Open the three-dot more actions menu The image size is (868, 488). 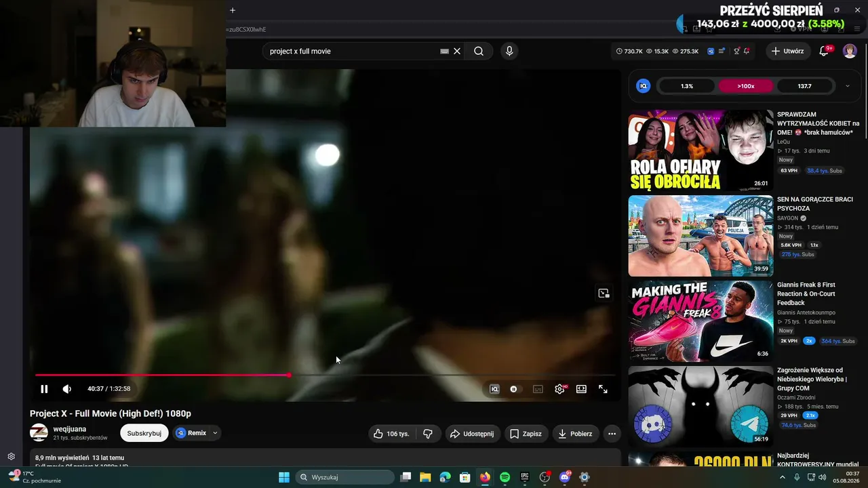point(612,434)
